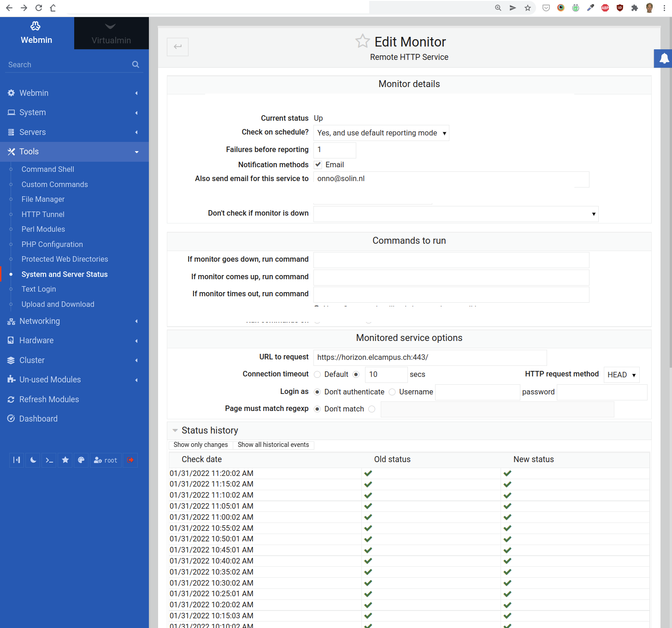672x628 pixels.
Task: Click the favorite star beside Edit Monitor title
Action: [x=362, y=41]
